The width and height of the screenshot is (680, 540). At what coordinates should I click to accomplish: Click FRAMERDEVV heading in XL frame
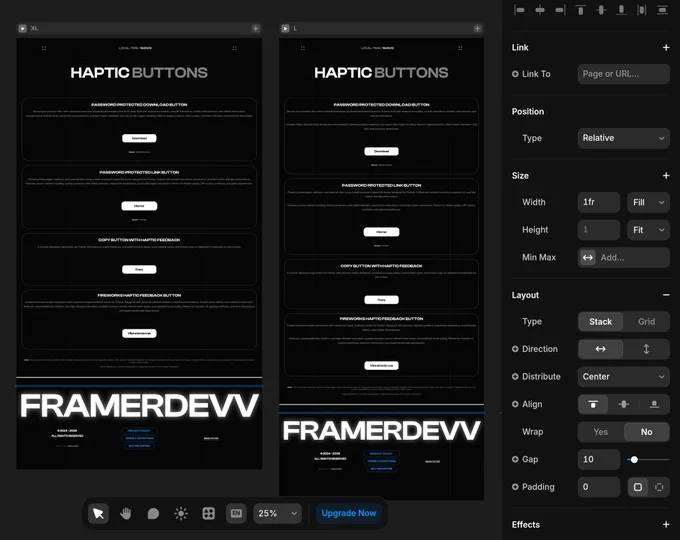click(139, 406)
